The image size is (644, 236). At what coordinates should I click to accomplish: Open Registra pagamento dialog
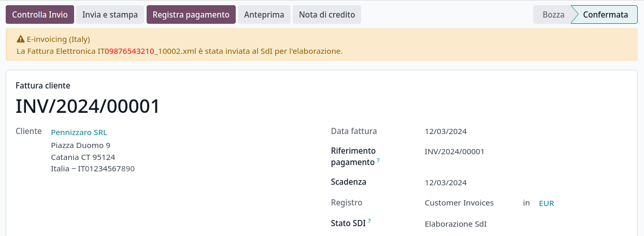point(191,14)
